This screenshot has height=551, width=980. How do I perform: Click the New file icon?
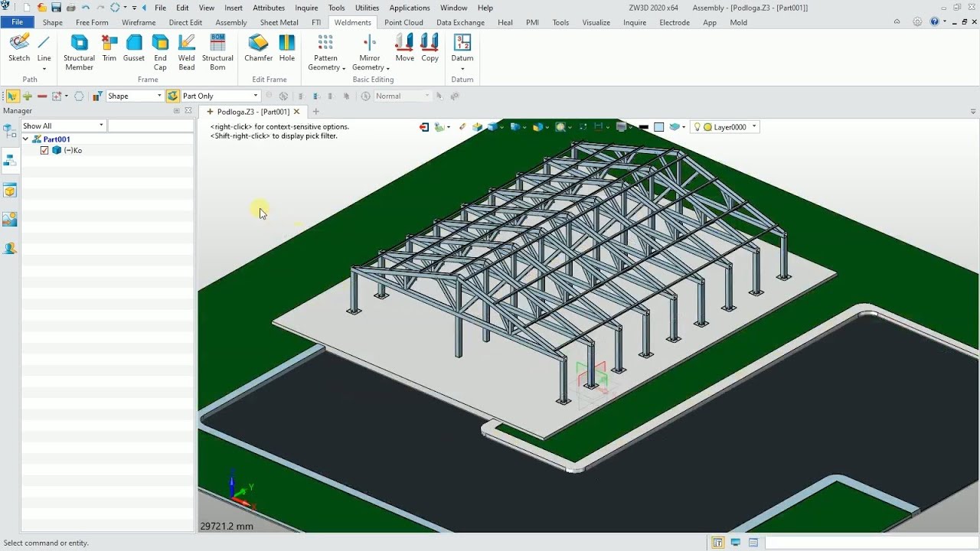click(x=28, y=8)
